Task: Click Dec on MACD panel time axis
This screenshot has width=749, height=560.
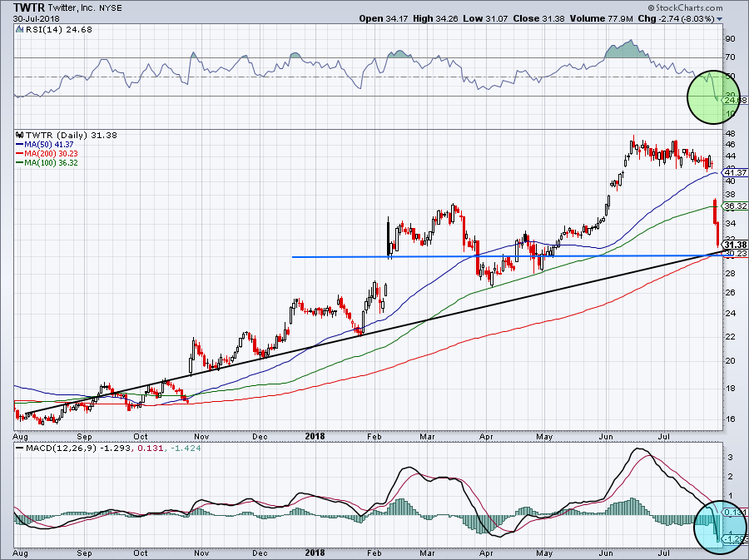Action: click(x=260, y=553)
